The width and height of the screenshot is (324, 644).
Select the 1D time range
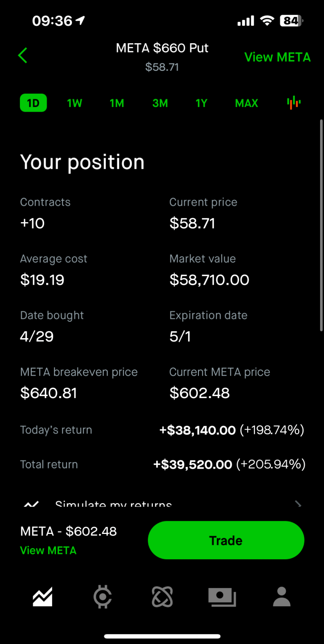[x=33, y=103]
